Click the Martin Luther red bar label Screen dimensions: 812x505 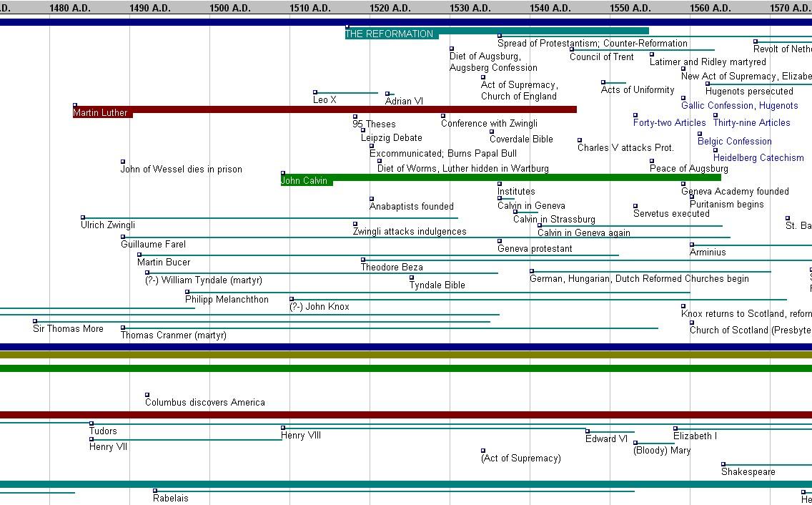(101, 112)
